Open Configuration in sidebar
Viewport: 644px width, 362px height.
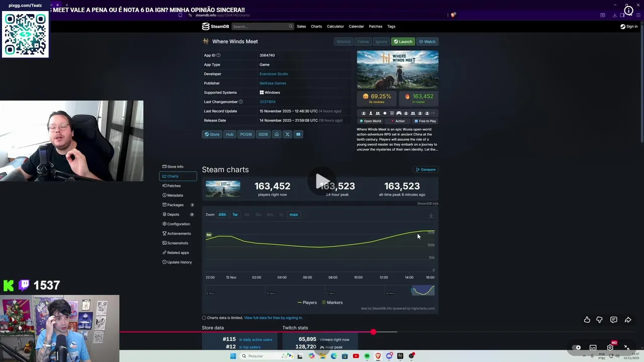[178, 224]
